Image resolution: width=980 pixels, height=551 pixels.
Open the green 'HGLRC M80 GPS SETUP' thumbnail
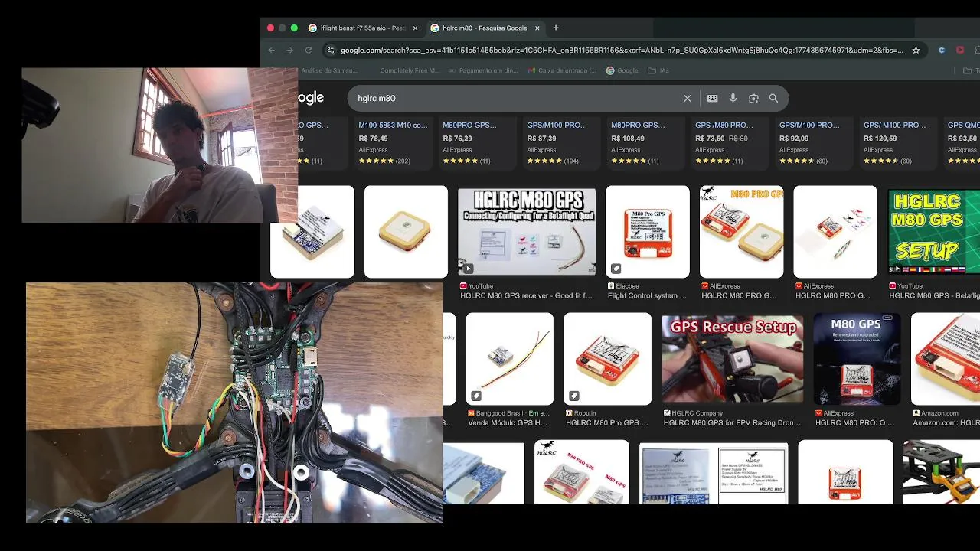[933, 232]
